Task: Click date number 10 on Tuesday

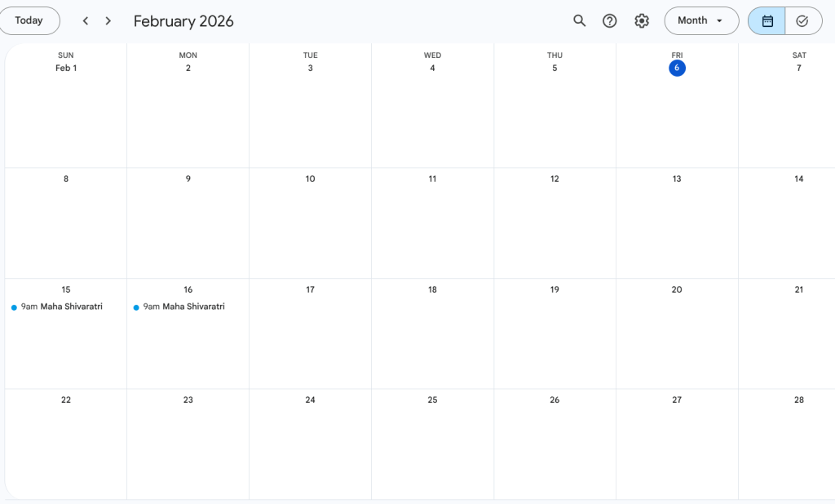Action: point(310,179)
